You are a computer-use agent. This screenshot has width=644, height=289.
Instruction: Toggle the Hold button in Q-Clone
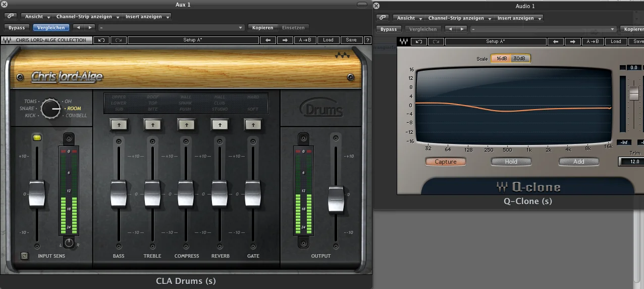tap(511, 162)
